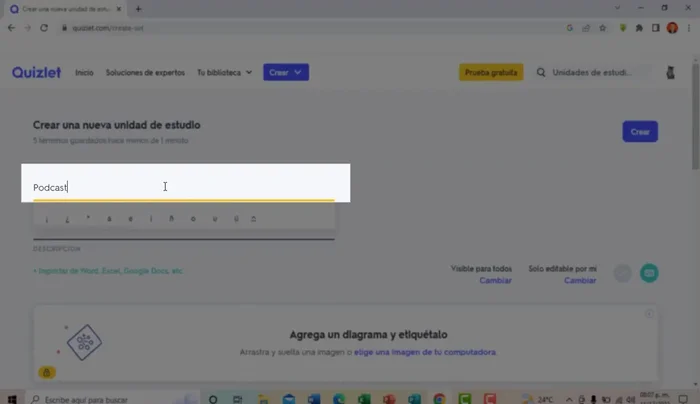Open Publisher in taskbar
This screenshot has height=404, width=700.
pyautogui.click(x=414, y=399)
